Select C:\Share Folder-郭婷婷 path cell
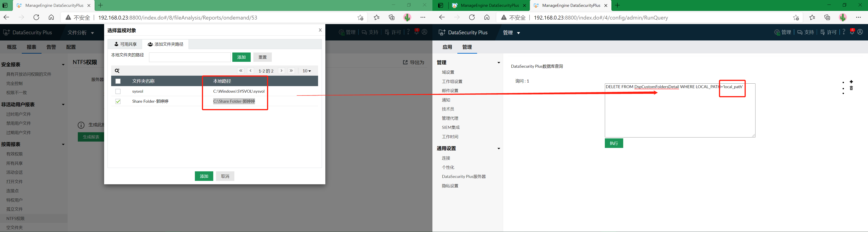868x232 pixels. tap(234, 101)
